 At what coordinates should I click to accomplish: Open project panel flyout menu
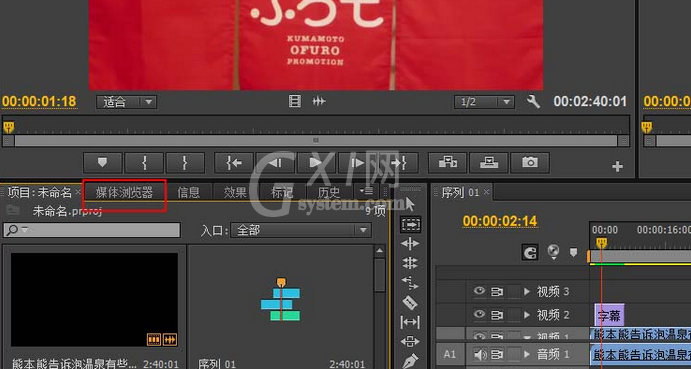point(366,191)
